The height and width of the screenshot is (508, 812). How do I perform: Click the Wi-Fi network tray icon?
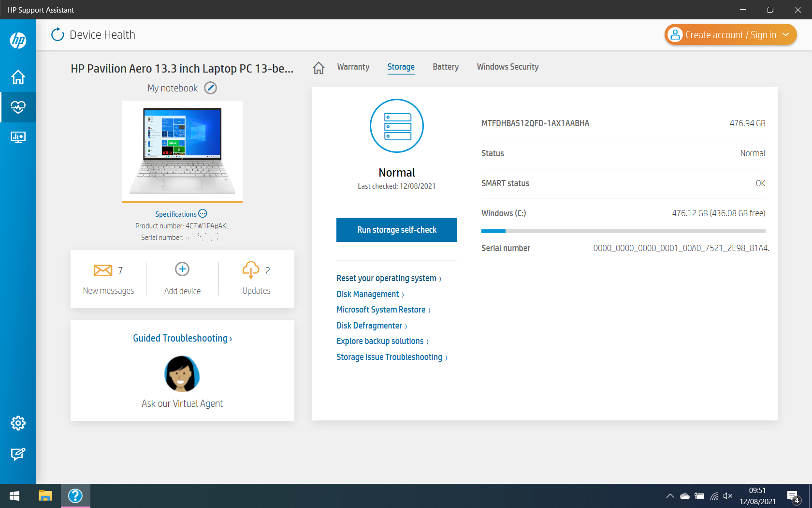[x=714, y=496]
